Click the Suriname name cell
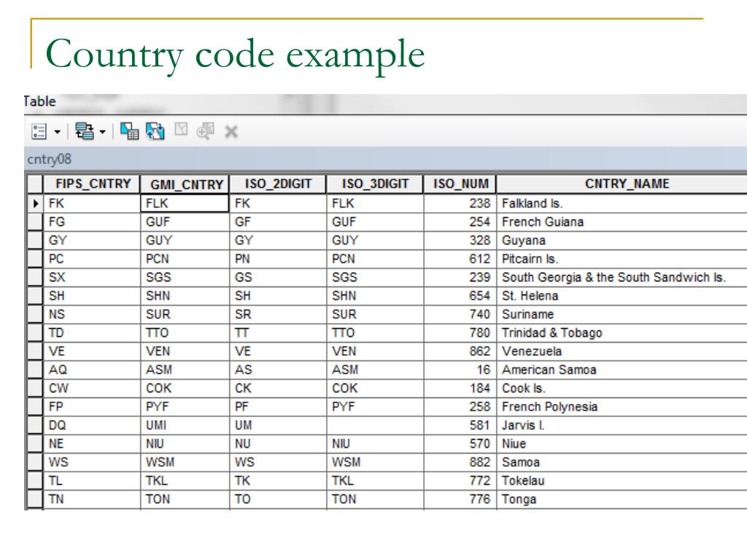The image size is (747, 560). tap(622, 314)
